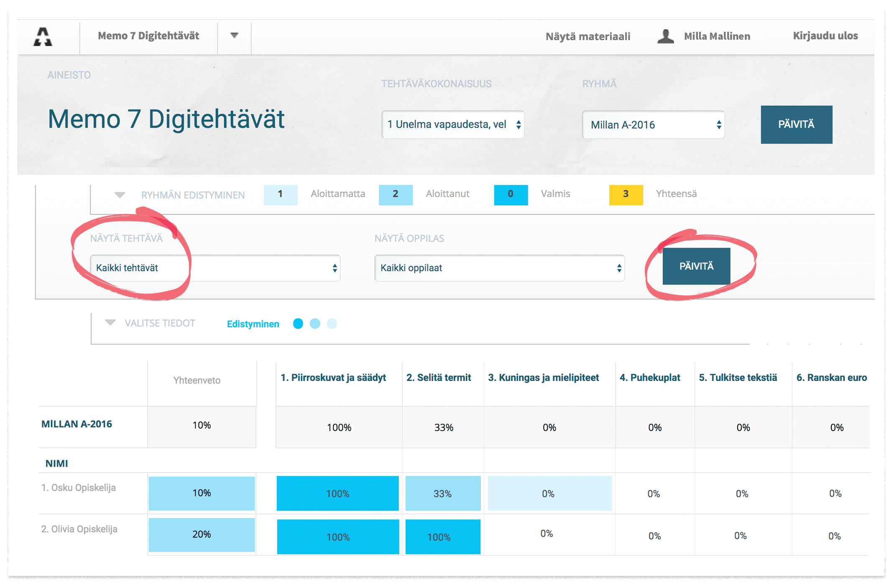Viewport: 894px width, 588px height.
Task: Open Näytä materiaali link
Action: coord(588,36)
